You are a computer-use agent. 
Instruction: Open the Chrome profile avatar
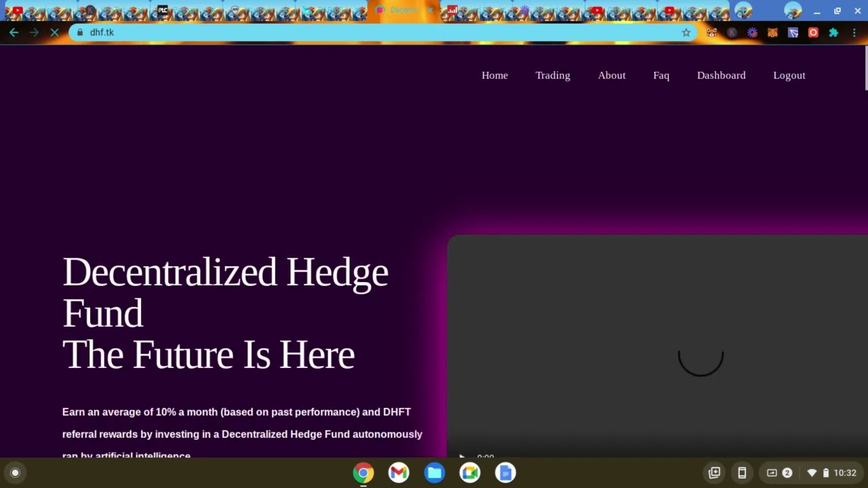pyautogui.click(x=793, y=11)
